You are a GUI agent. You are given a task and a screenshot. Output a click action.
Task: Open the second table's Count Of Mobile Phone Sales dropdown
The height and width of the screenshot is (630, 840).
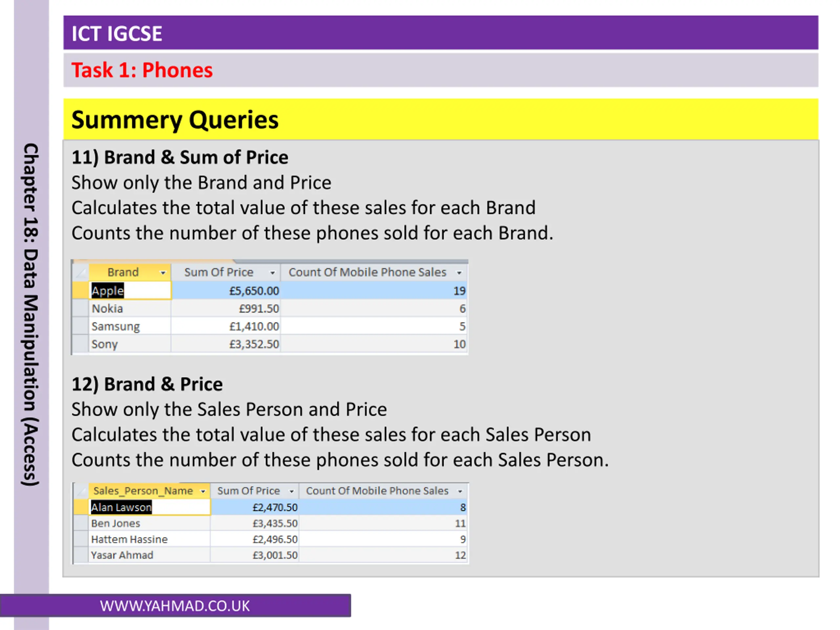point(460,492)
